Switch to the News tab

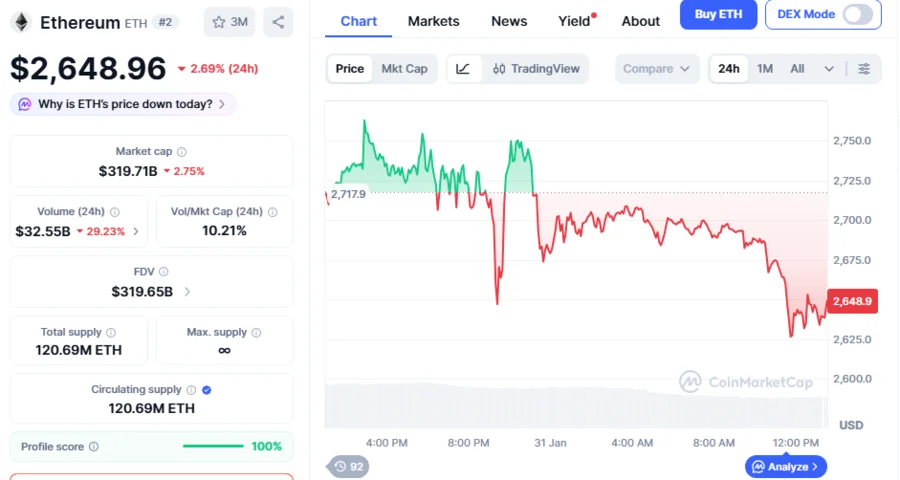pyautogui.click(x=509, y=21)
